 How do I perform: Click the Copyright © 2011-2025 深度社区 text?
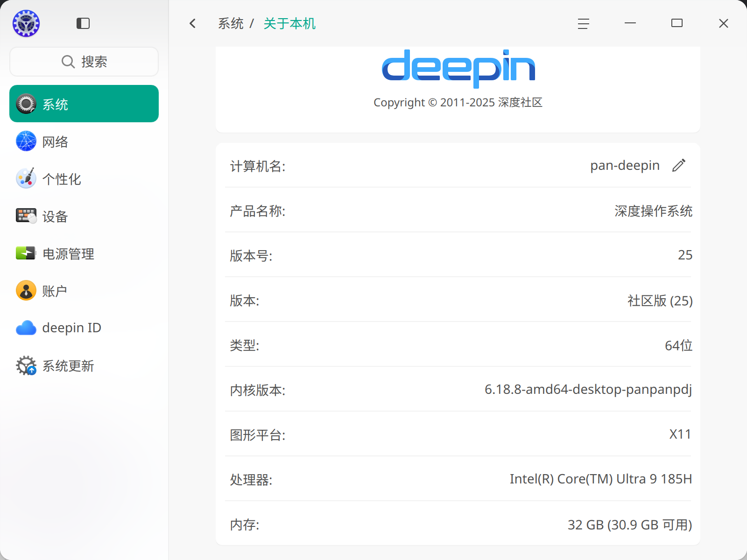click(x=458, y=102)
